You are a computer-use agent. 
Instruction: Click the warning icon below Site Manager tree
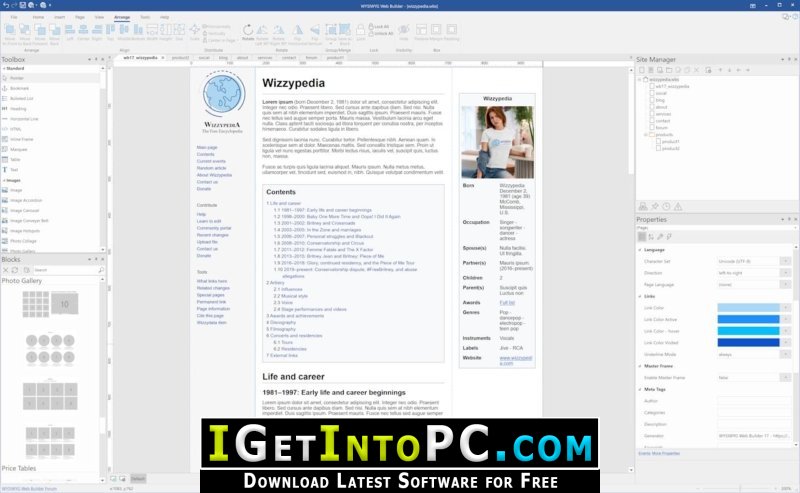click(678, 207)
